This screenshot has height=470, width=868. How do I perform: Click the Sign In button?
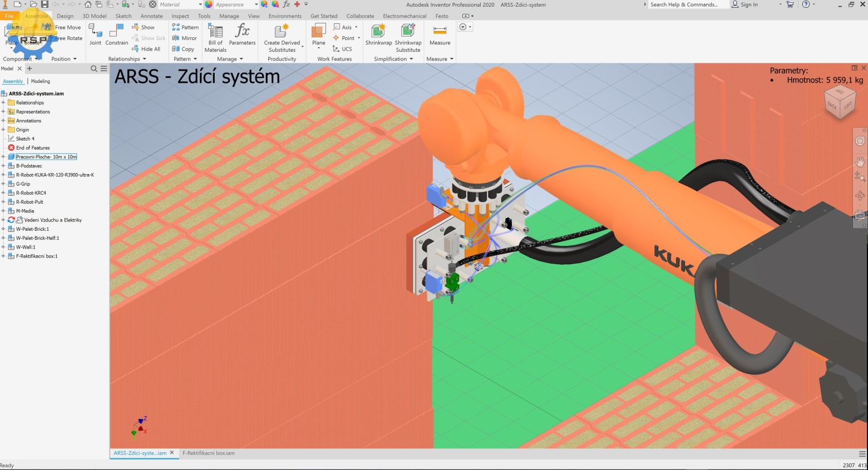[744, 4]
